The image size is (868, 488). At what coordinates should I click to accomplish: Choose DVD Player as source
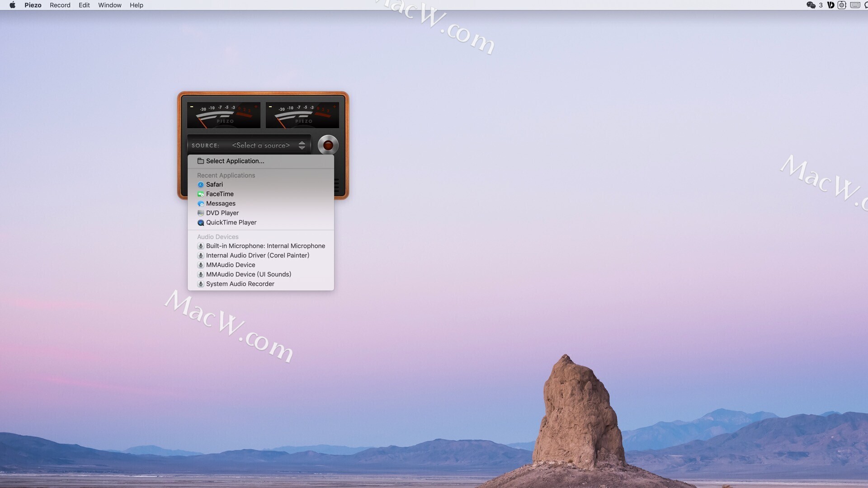coord(261,213)
